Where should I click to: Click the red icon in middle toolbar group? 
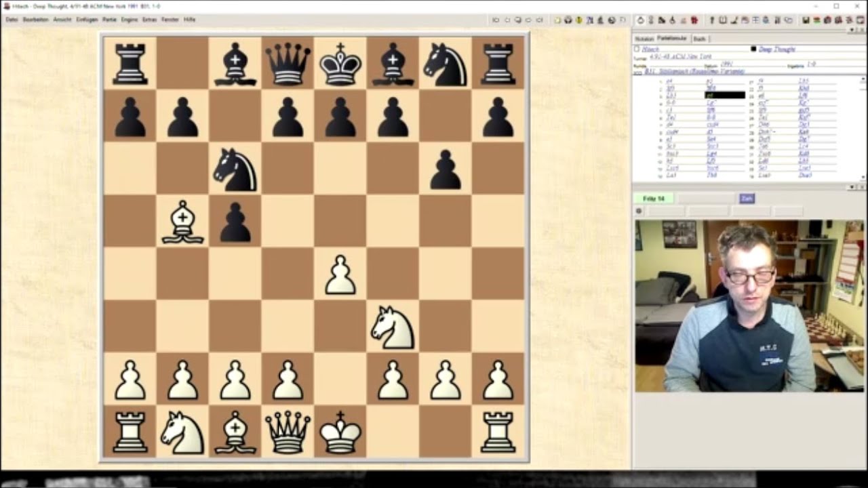click(694, 20)
